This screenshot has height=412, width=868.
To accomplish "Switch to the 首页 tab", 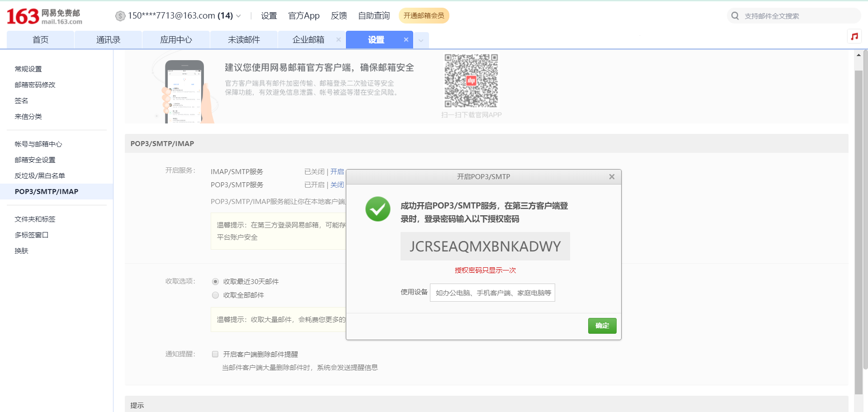I will pos(41,40).
